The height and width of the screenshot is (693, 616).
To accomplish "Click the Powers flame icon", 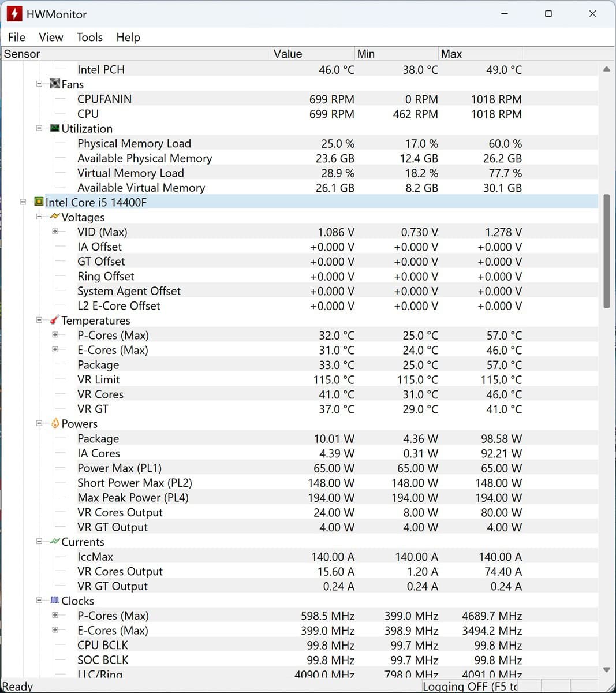I will click(x=55, y=424).
